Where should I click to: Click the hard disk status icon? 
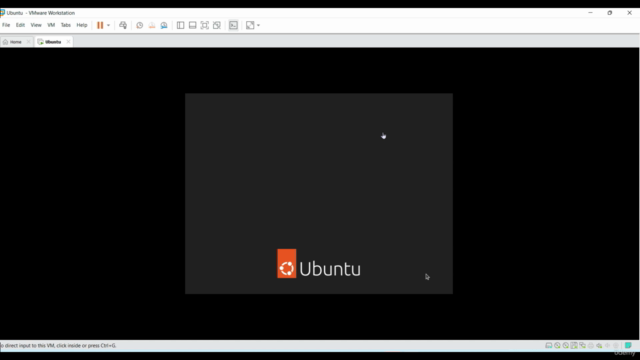coord(549,345)
